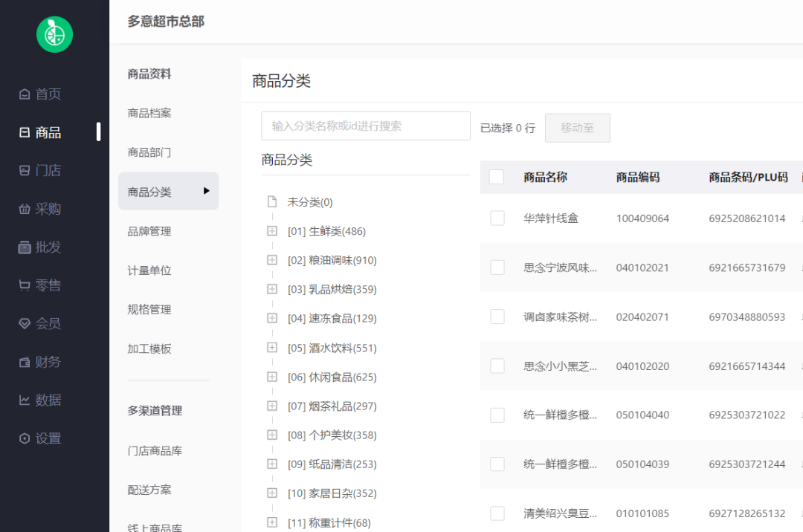Toggle the select-all checkbox in table header
Image resolution: width=803 pixels, height=532 pixels.
(497, 177)
